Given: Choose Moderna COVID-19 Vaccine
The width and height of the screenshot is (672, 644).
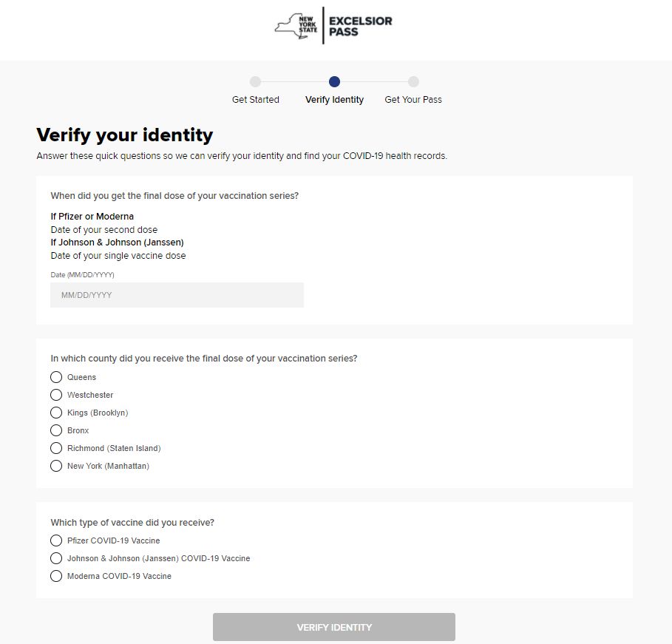Looking at the screenshot, I should click(x=56, y=576).
